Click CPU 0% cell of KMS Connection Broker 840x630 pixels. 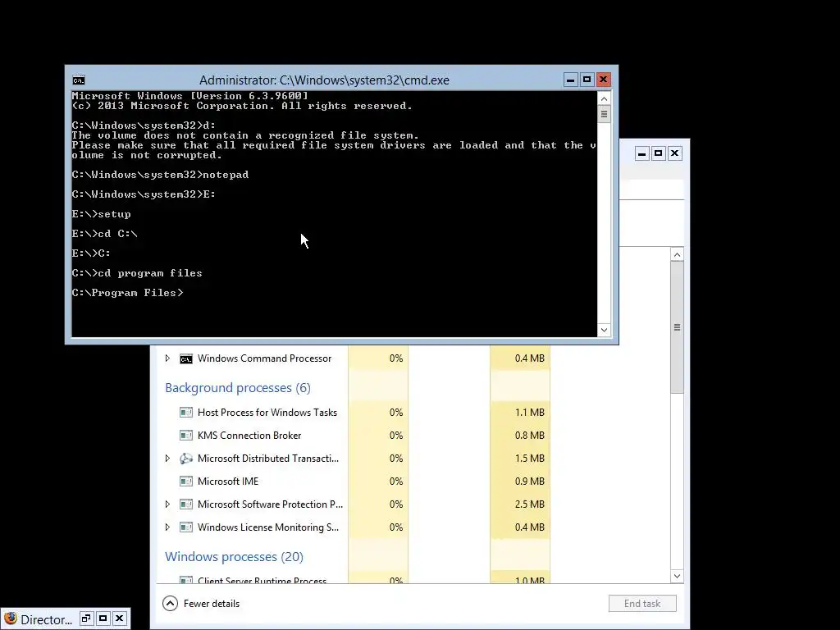pos(378,436)
